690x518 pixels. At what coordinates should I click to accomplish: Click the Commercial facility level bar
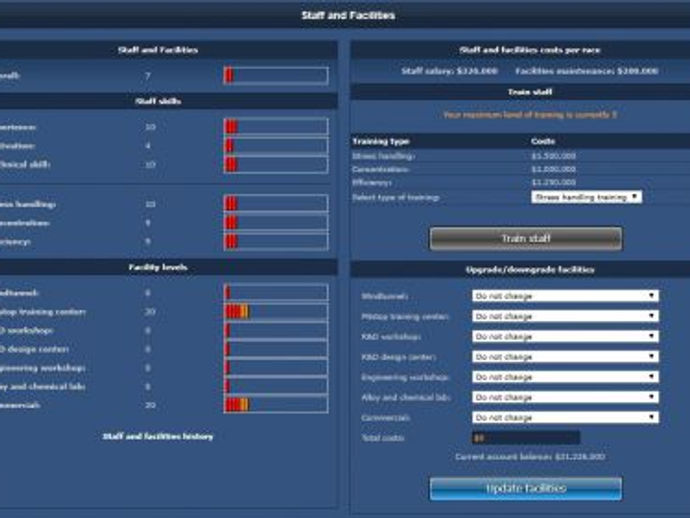276,405
